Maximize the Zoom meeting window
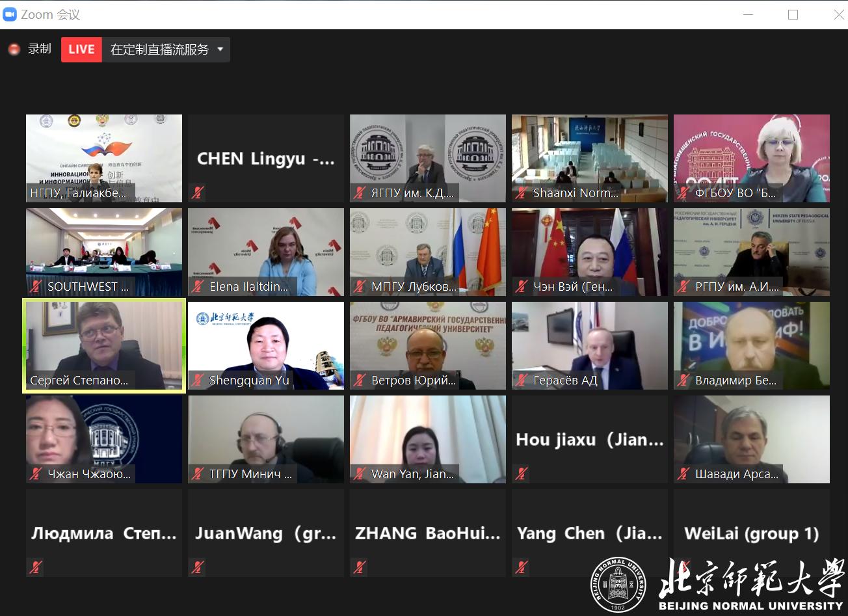848x616 pixels. click(793, 14)
